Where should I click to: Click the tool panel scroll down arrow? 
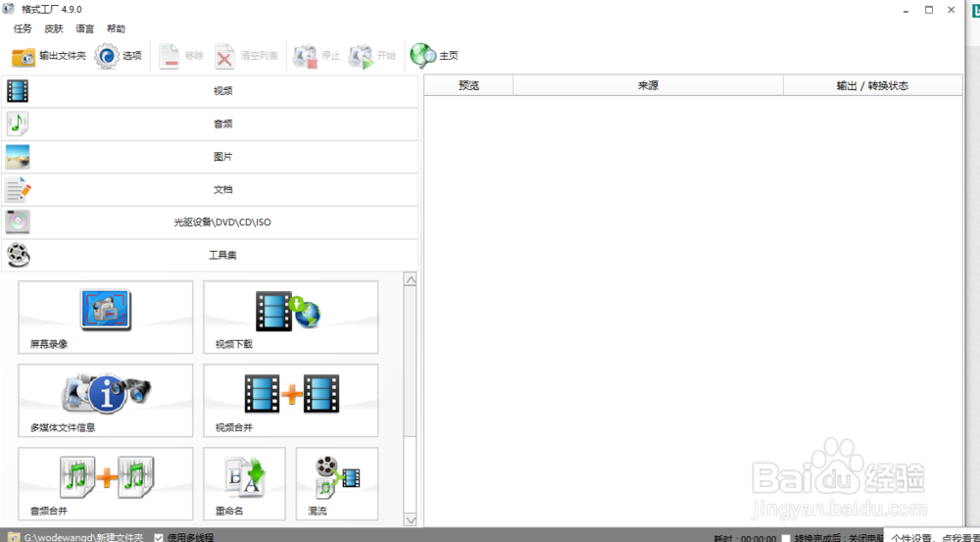tap(411, 519)
